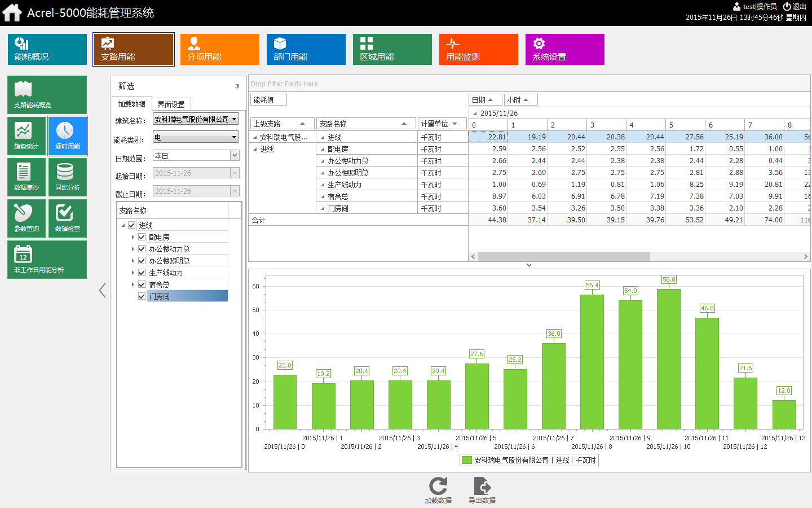Viewport: 812px width, 508px height.
Task: Click the scrollbar left arrow
Action: pos(473,256)
